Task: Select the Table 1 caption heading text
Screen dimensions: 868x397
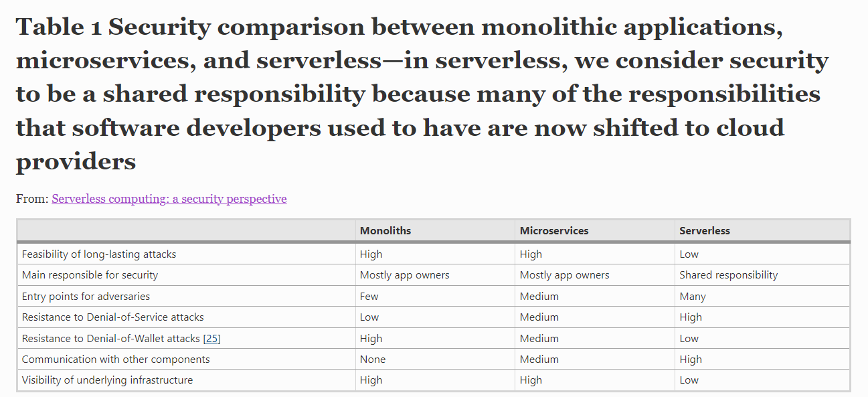Action: click(422, 94)
